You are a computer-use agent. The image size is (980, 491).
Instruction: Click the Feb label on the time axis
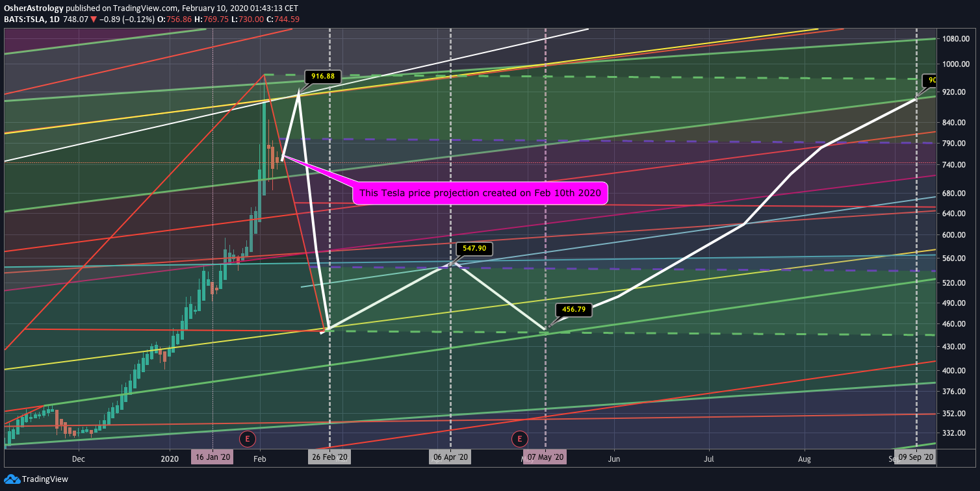pos(261,458)
